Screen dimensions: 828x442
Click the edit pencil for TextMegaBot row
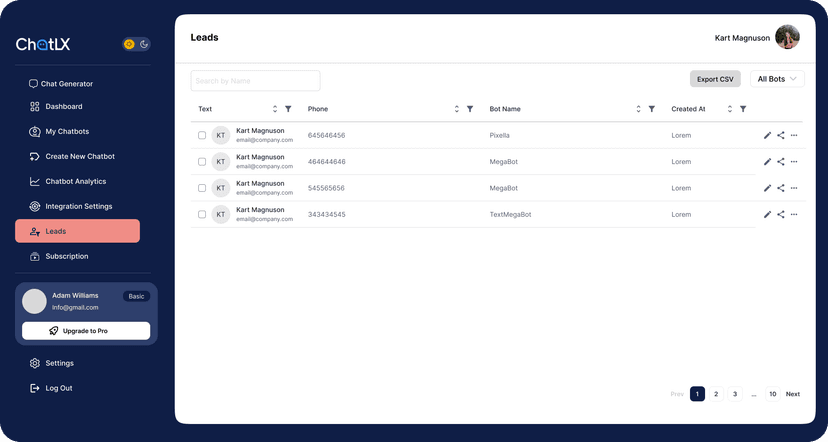point(767,214)
